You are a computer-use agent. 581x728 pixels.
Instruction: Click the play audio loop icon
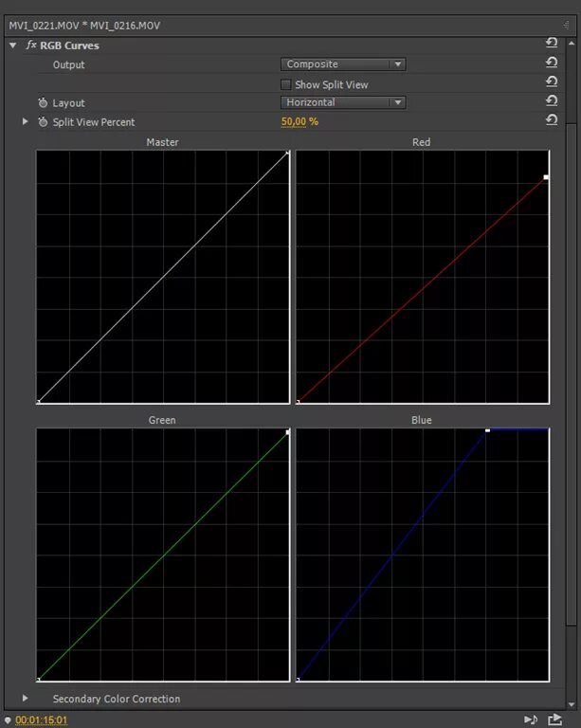pos(531,719)
